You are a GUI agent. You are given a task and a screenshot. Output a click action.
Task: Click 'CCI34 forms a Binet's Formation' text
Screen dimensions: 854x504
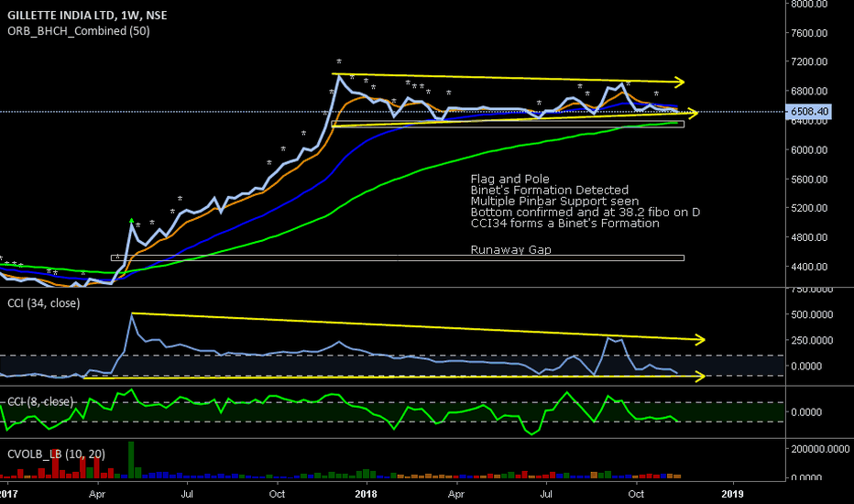(x=564, y=224)
